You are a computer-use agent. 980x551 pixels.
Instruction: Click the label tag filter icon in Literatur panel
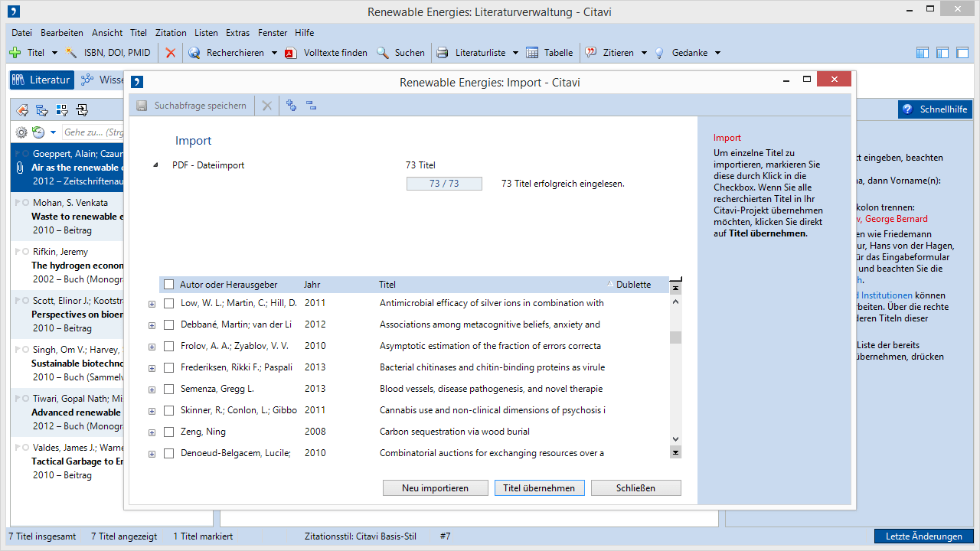coord(23,109)
